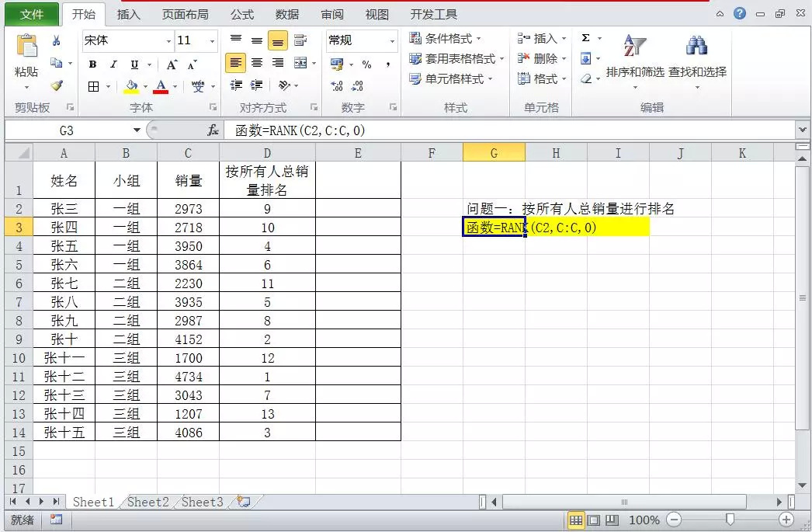812x532 pixels.
Task: Toggle wrap text icon
Action: tap(300, 40)
